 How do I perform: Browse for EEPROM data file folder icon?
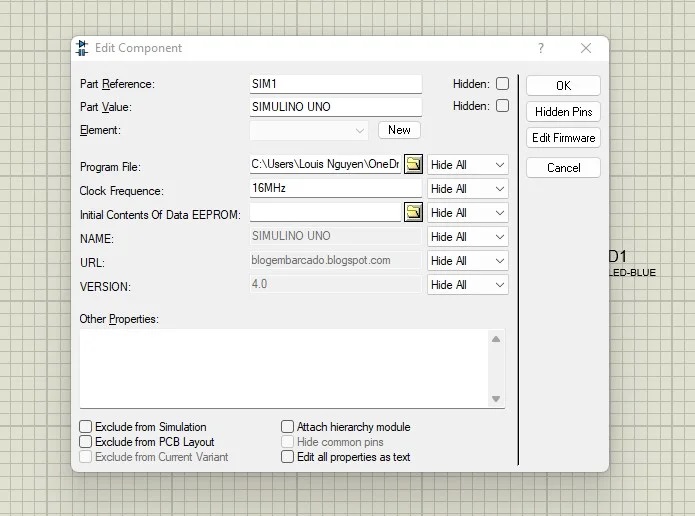413,212
